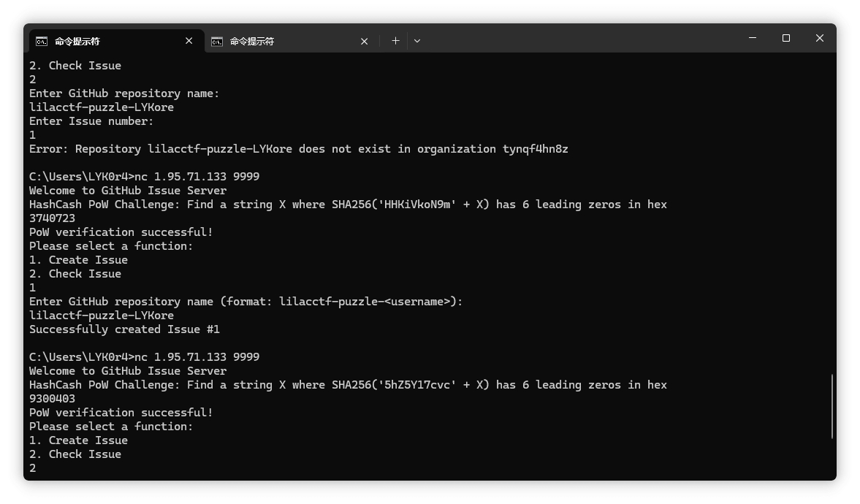Click the first tab's command prompt icon
Screen dimensions: 860x504
click(42, 41)
